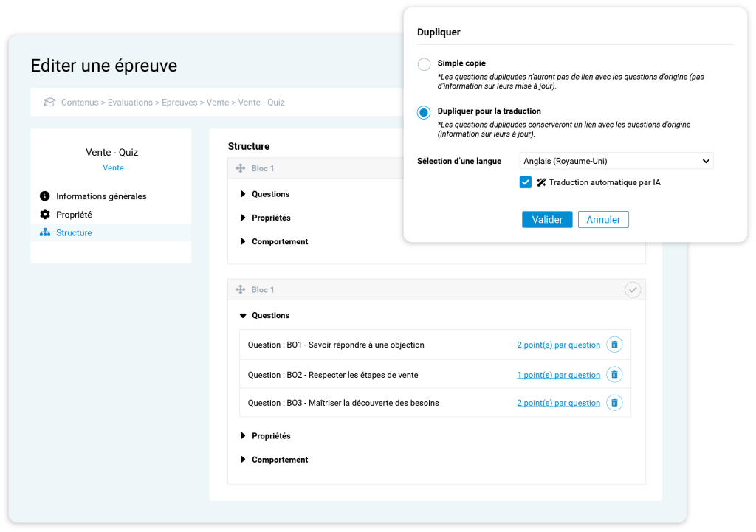
Task: Delete question BO2 with the trash icon
Action: [614, 374]
